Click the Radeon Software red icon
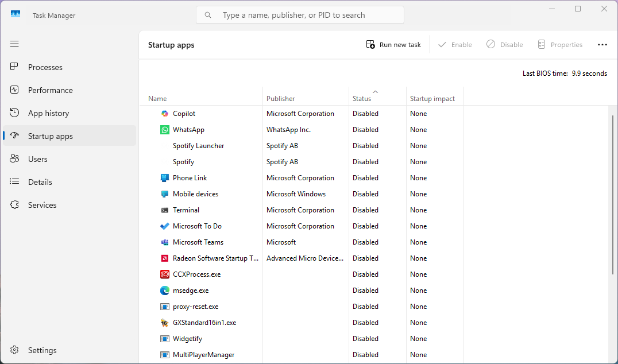The height and width of the screenshot is (364, 618). (x=165, y=258)
